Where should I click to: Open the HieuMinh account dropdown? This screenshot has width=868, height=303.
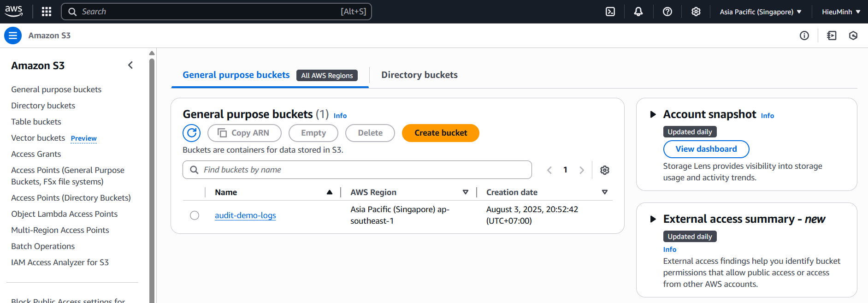point(841,12)
